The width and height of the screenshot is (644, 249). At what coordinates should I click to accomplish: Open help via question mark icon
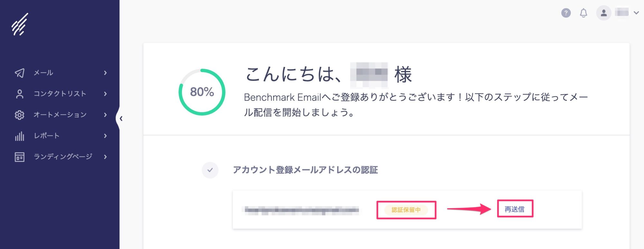click(566, 13)
